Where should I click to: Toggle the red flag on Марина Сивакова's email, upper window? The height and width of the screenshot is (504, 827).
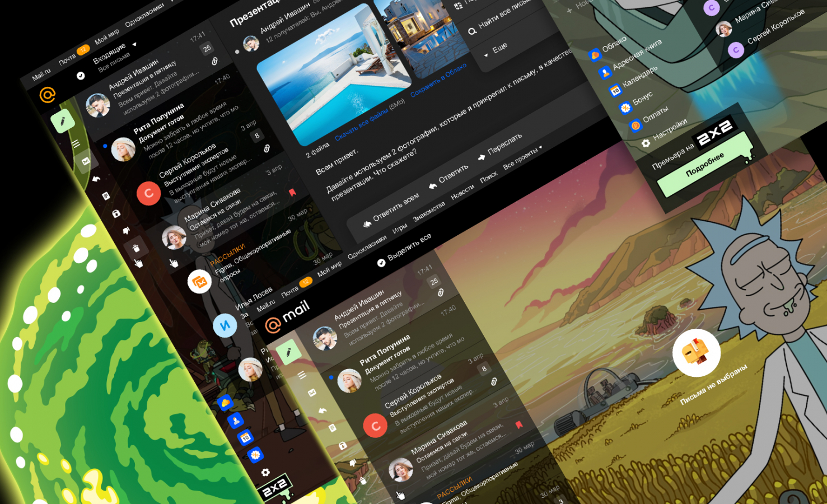(x=292, y=193)
